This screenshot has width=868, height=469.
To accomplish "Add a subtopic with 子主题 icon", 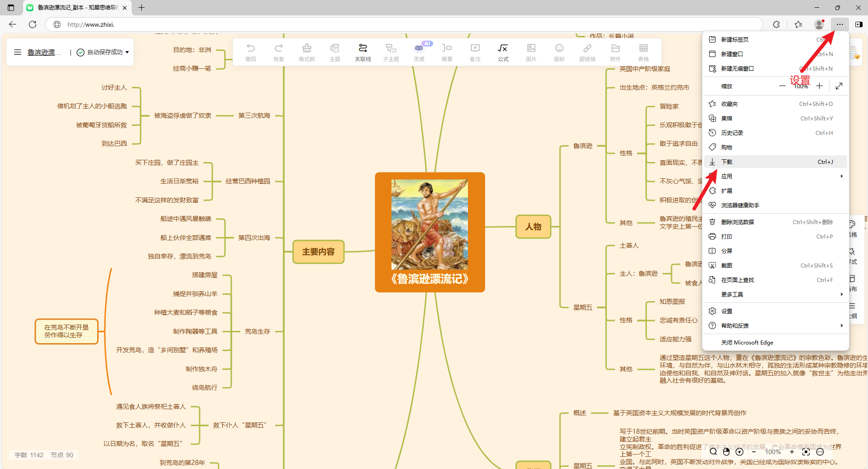I will (391, 52).
